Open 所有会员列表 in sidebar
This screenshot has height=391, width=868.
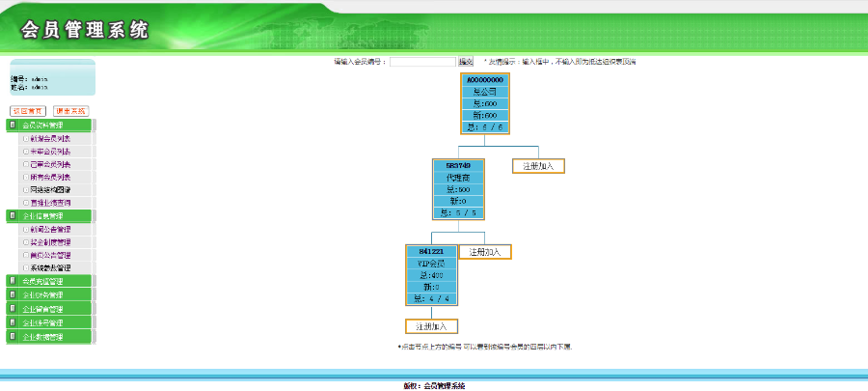[50, 178]
